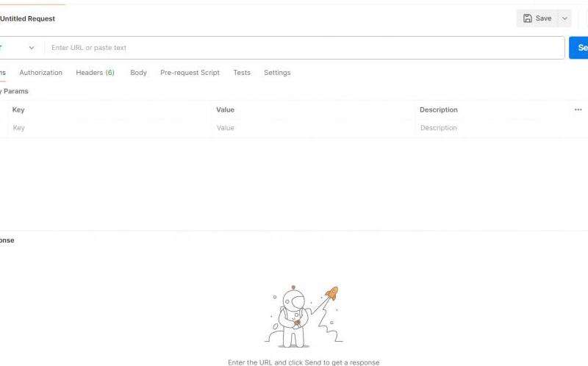The width and height of the screenshot is (588, 366).
Task: Expand the HTTP method selector chevron
Action: click(x=32, y=48)
